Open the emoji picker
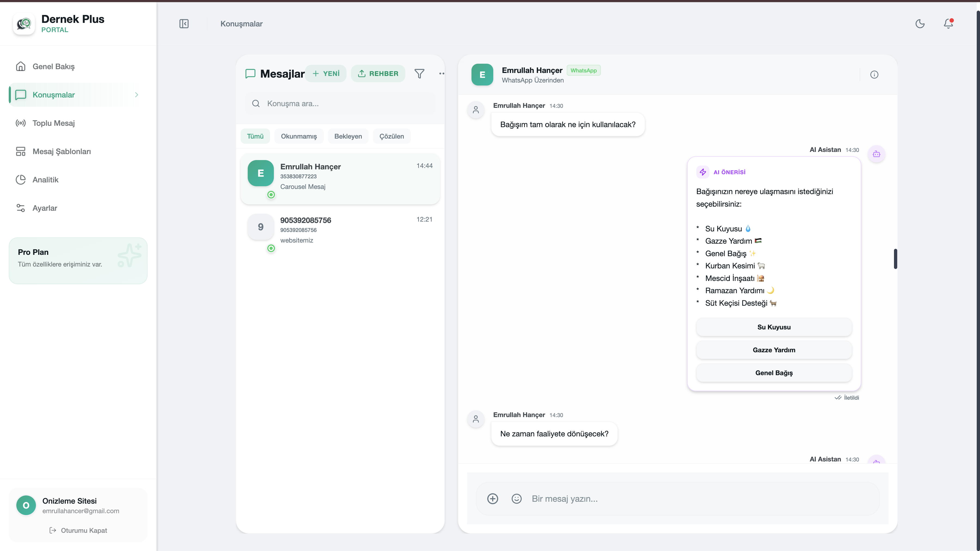 (516, 498)
